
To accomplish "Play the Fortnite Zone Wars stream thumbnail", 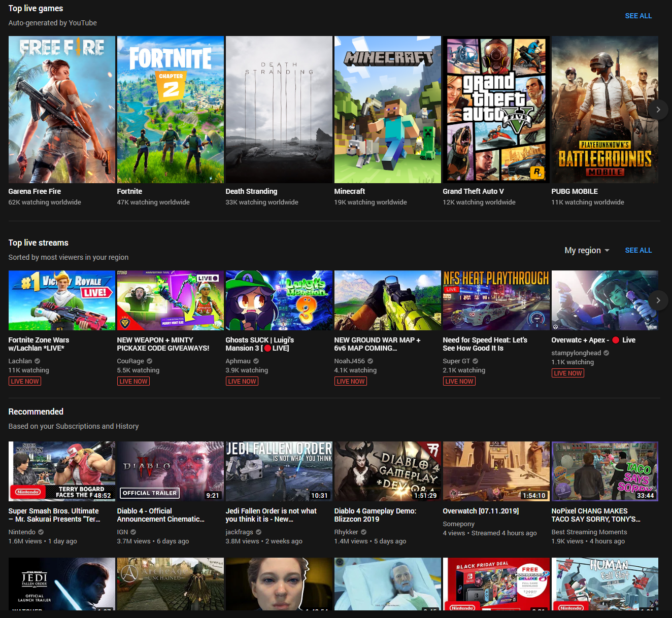I will coord(62,300).
